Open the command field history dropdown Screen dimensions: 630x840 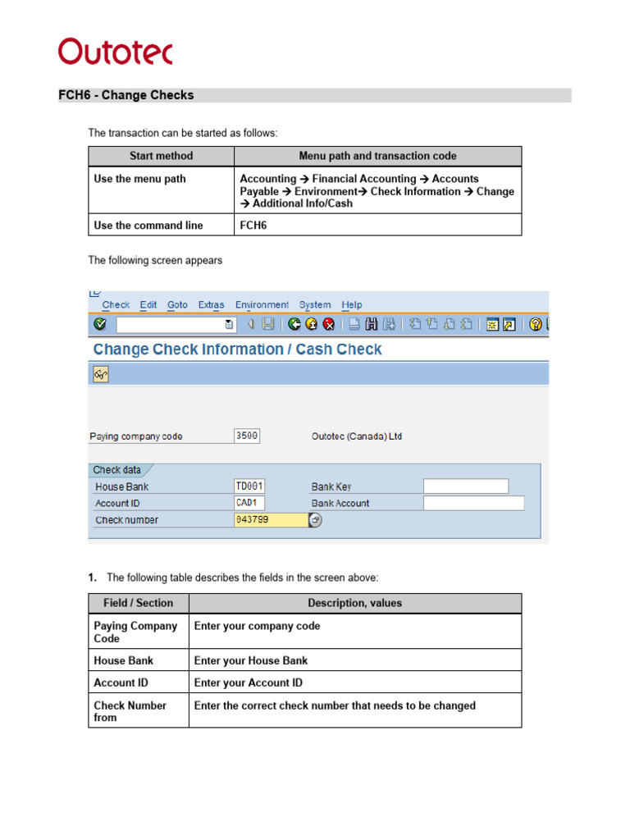[x=229, y=324]
